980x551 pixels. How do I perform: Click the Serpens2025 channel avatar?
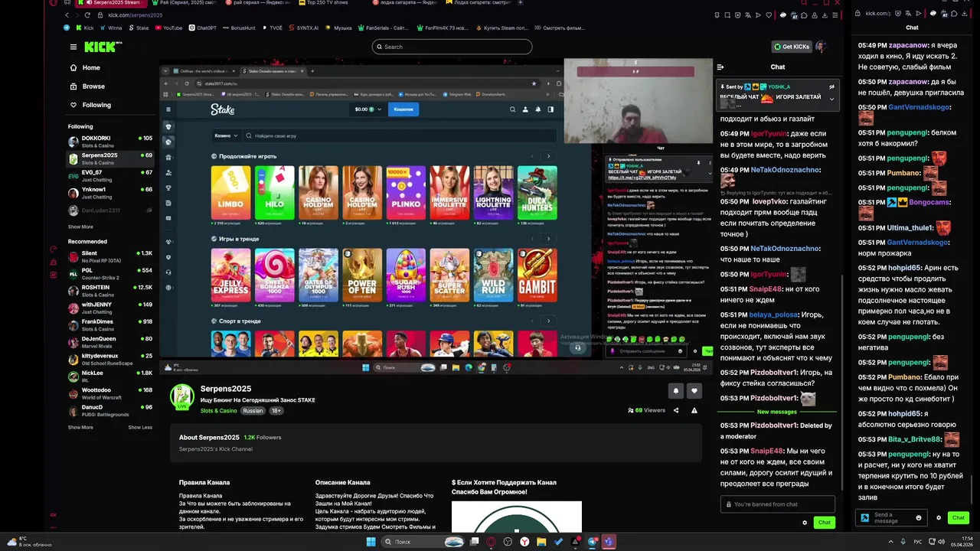pyautogui.click(x=182, y=397)
